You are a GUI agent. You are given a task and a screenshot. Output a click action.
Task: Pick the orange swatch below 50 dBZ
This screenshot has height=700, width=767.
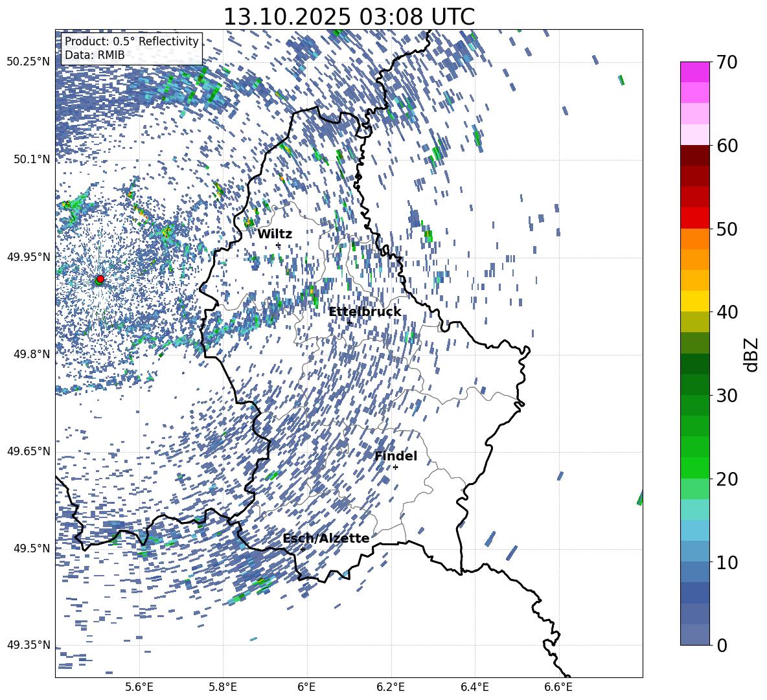[x=694, y=239]
